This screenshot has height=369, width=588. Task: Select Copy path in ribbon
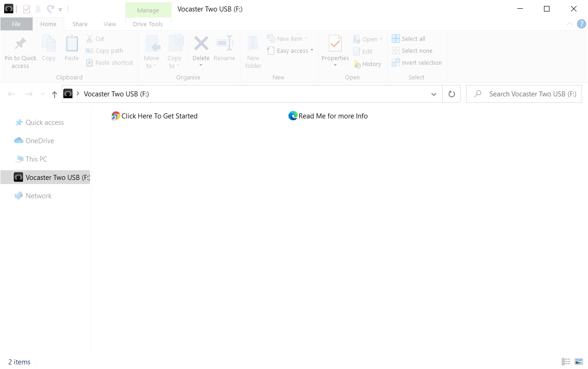(x=105, y=51)
